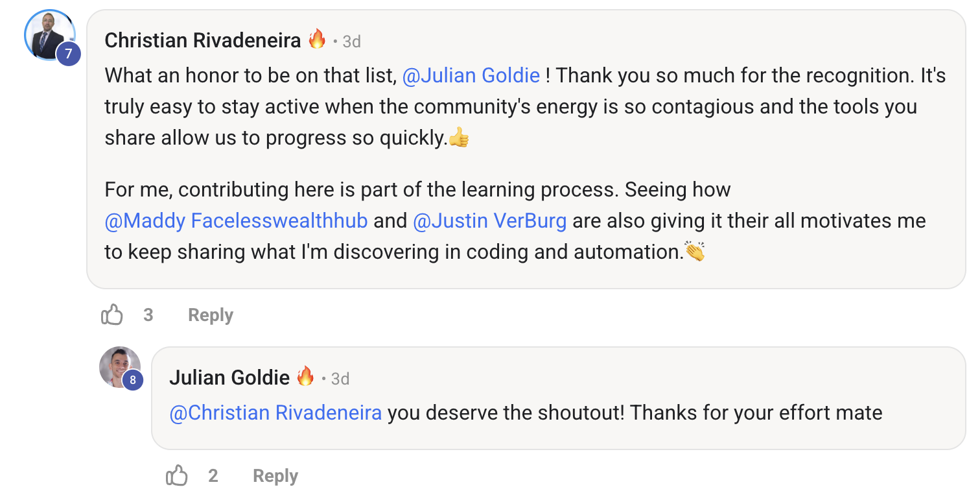The height and width of the screenshot is (502, 980).
Task: Open the @Christian Rivadeneira mention in Julian's reply
Action: click(x=275, y=412)
